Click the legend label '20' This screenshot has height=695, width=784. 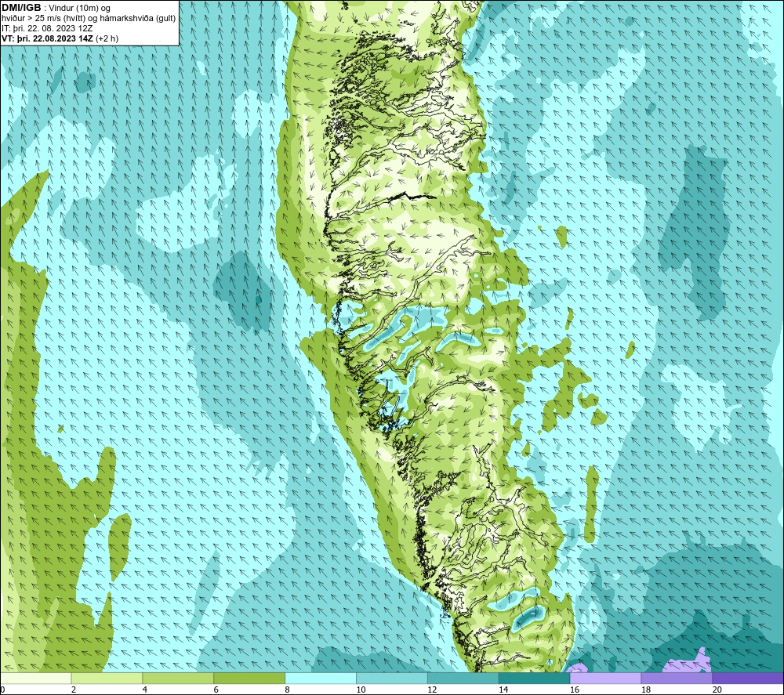coord(717,690)
